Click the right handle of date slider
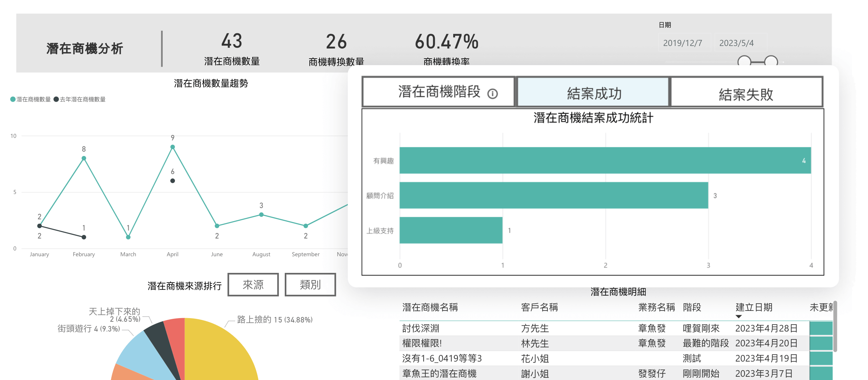 771,62
